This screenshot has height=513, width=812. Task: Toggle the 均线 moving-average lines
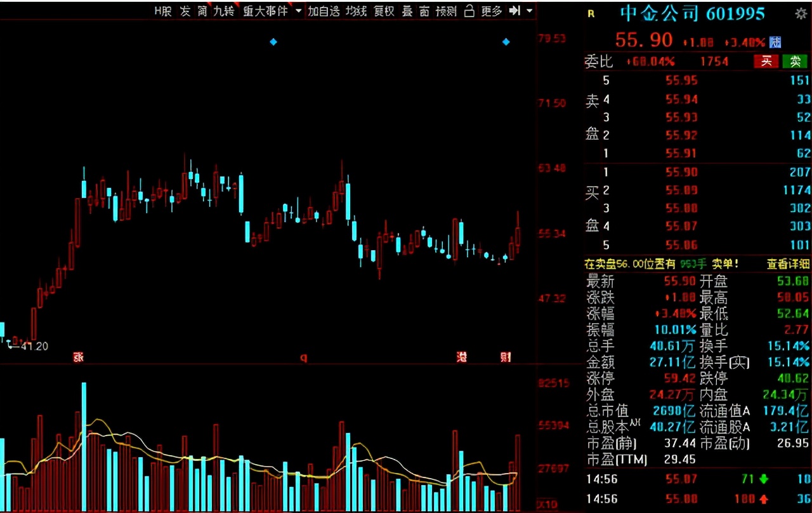coord(357,11)
